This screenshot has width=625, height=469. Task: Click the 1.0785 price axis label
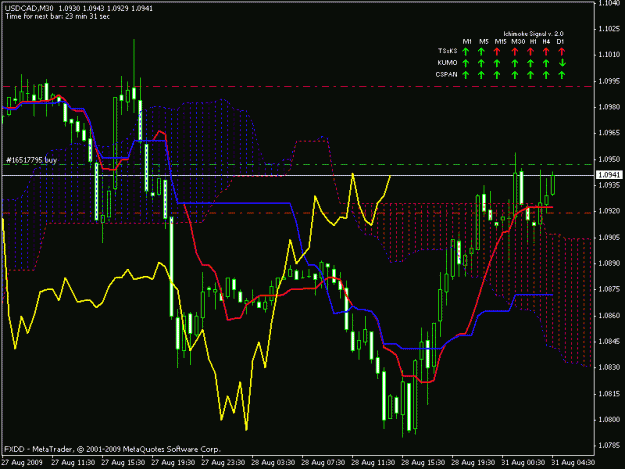pos(609,445)
